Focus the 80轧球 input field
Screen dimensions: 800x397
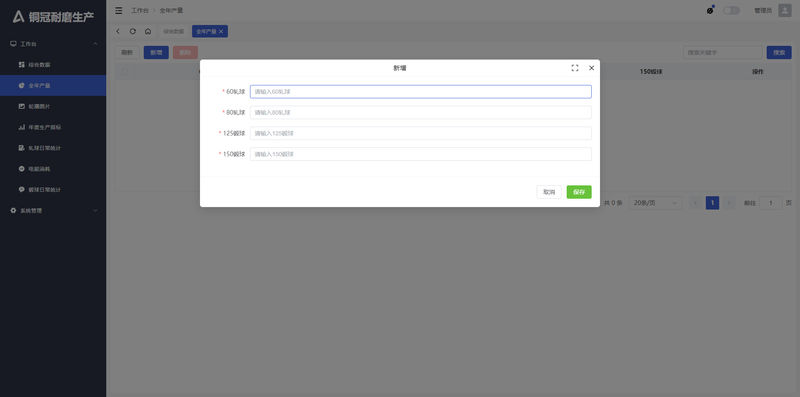pyautogui.click(x=420, y=112)
